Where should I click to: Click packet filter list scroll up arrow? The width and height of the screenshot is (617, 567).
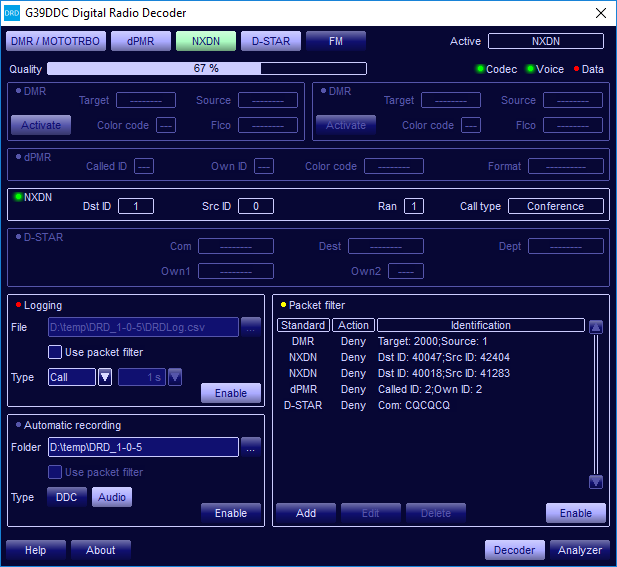(596, 326)
